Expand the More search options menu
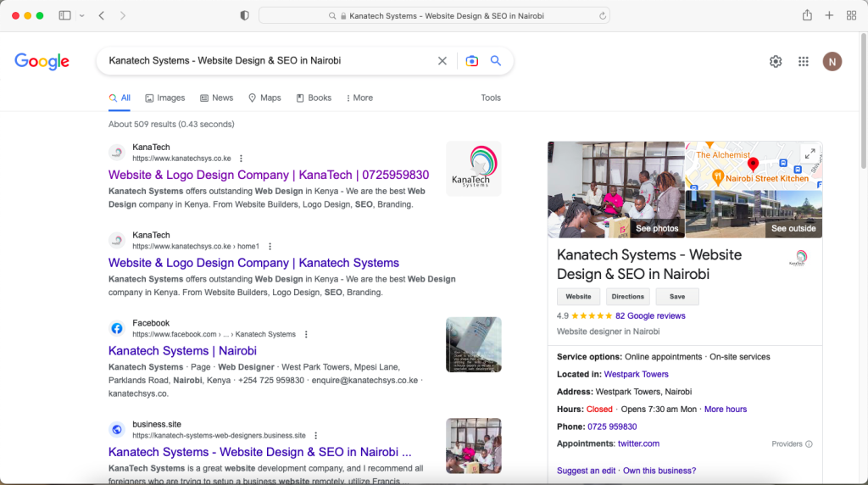The image size is (868, 485). point(359,98)
